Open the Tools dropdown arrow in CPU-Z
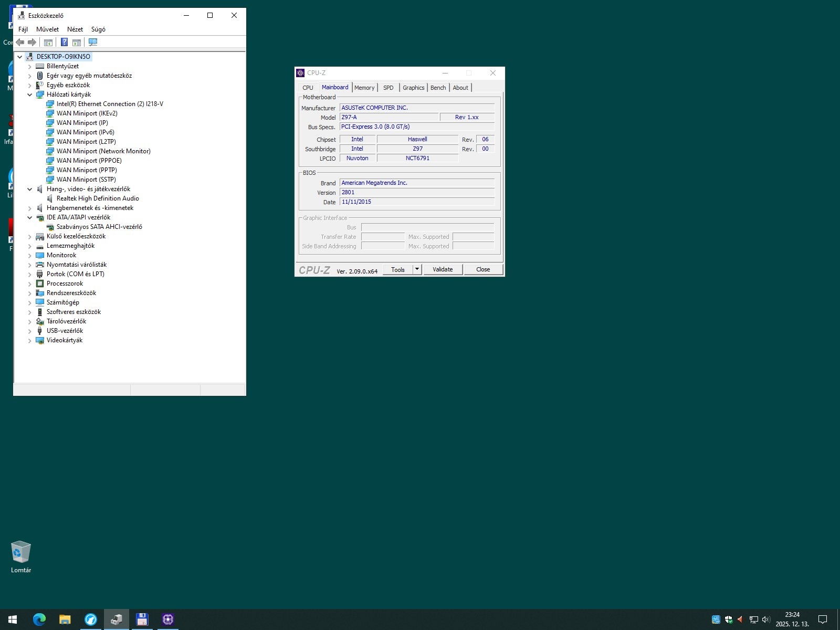The width and height of the screenshot is (840, 630). click(x=417, y=269)
